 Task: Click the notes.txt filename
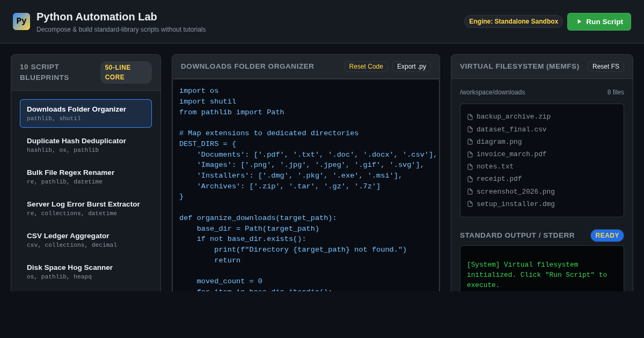point(495,166)
